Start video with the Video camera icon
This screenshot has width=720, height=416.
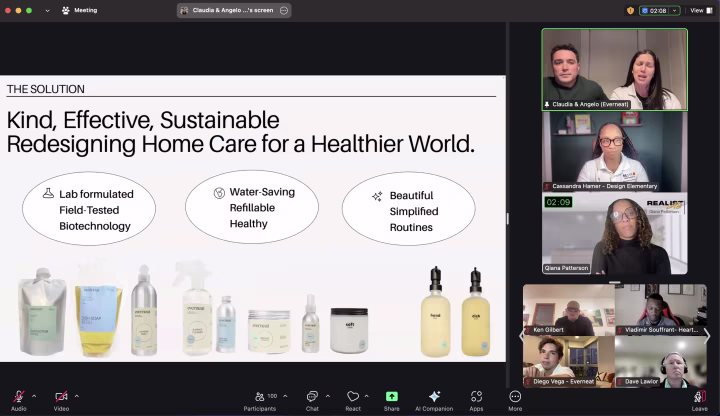(x=61, y=396)
